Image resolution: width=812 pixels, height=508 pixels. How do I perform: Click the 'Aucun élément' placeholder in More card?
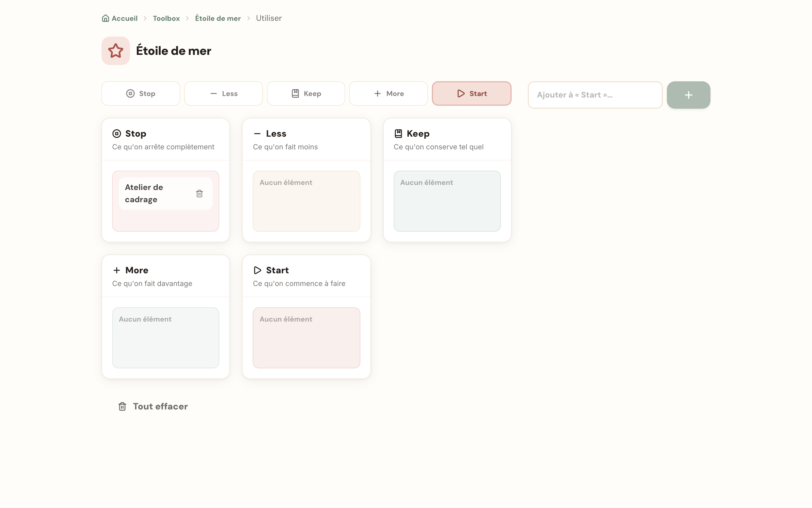click(145, 319)
